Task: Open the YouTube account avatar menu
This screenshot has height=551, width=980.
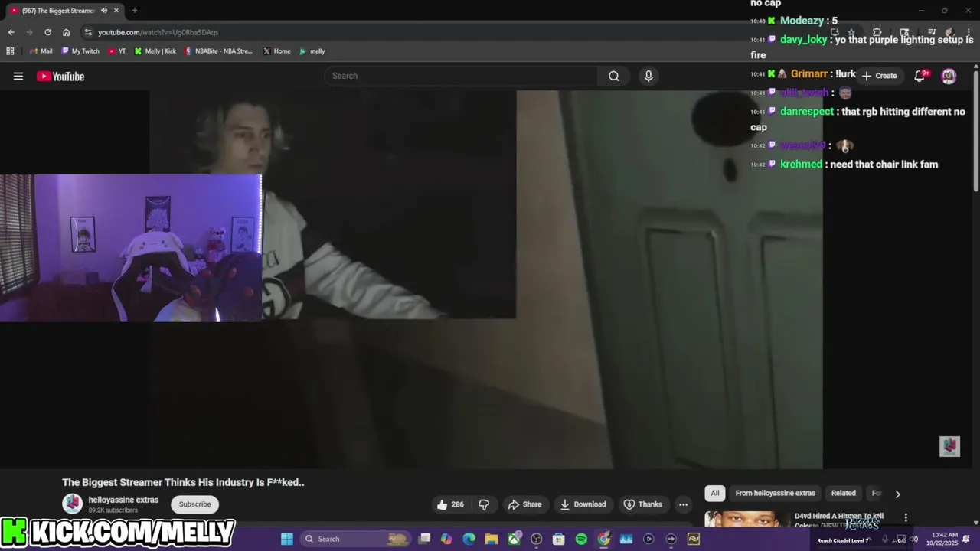Action: pyautogui.click(x=949, y=76)
